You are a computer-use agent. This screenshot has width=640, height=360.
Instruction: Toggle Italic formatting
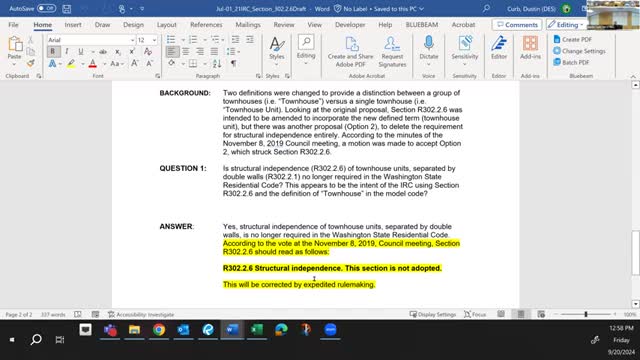click(x=67, y=51)
